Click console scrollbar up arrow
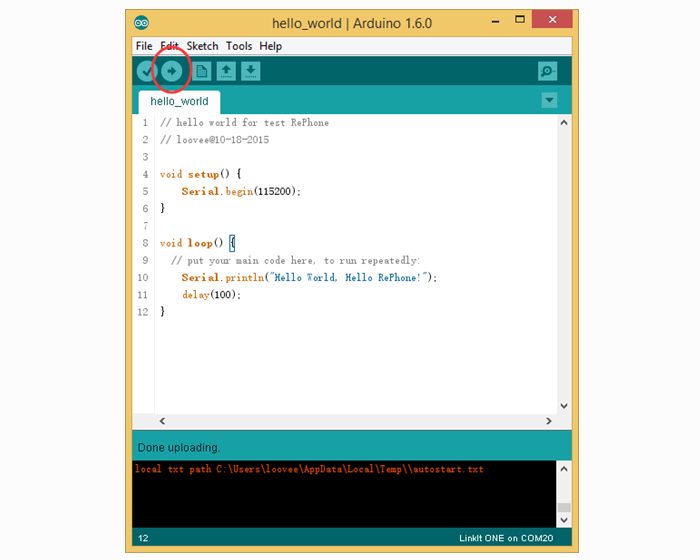Image resolution: width=700 pixels, height=560 pixels. click(x=564, y=469)
